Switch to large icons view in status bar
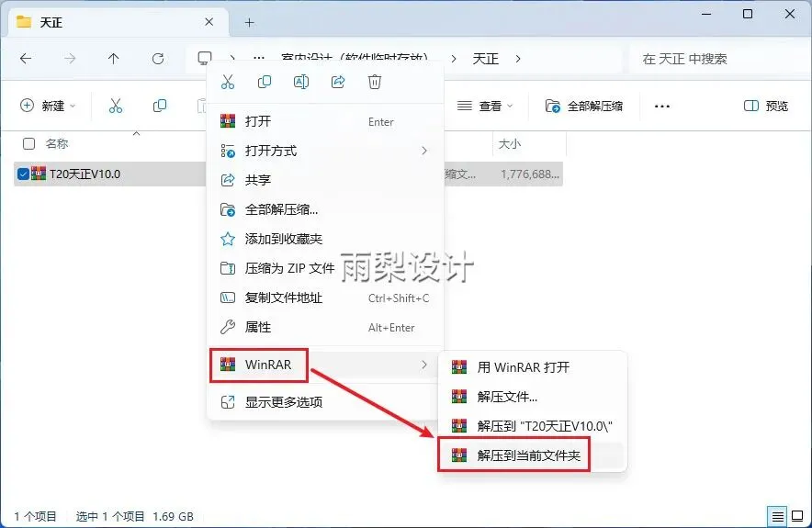Screen dimensions: 812x528 tap(797, 516)
